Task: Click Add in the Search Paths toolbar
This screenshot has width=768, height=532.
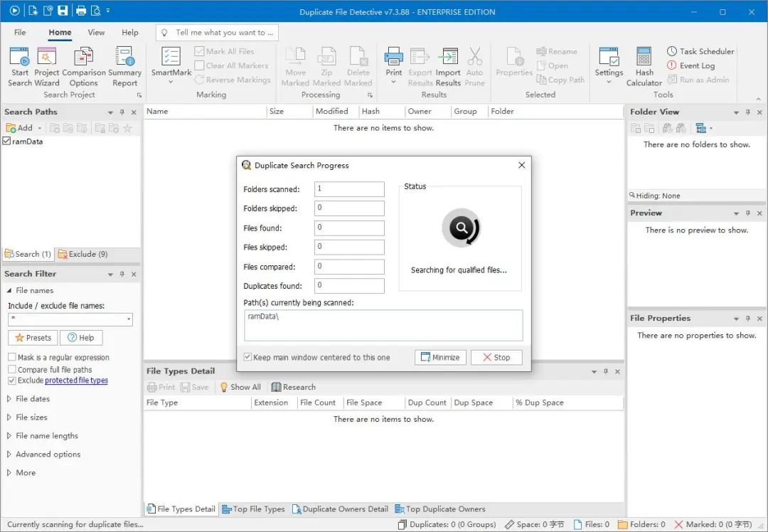Action: tap(20, 128)
